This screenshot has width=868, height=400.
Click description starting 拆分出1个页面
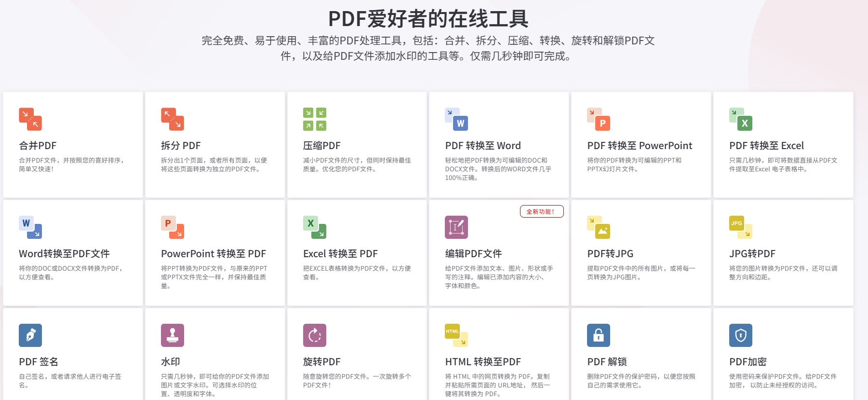[x=214, y=165]
